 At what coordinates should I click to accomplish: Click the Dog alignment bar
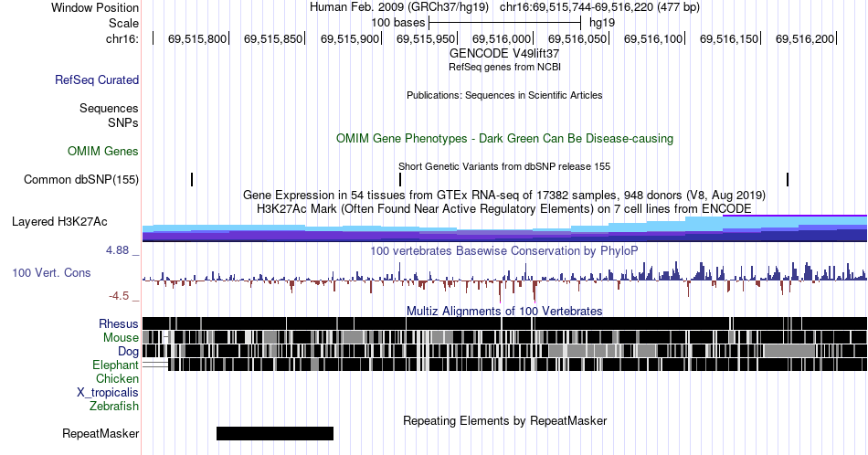[504, 351]
